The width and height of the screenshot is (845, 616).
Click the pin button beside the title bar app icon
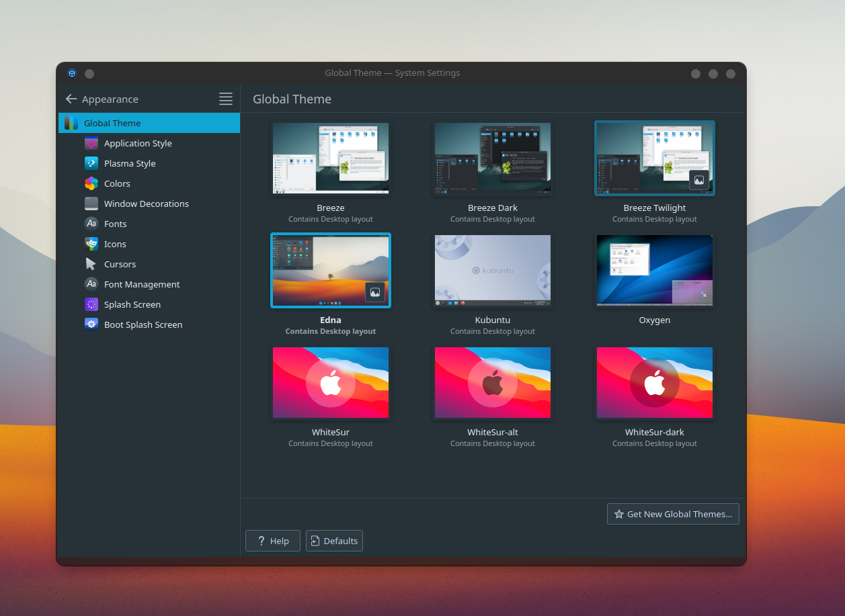(89, 74)
